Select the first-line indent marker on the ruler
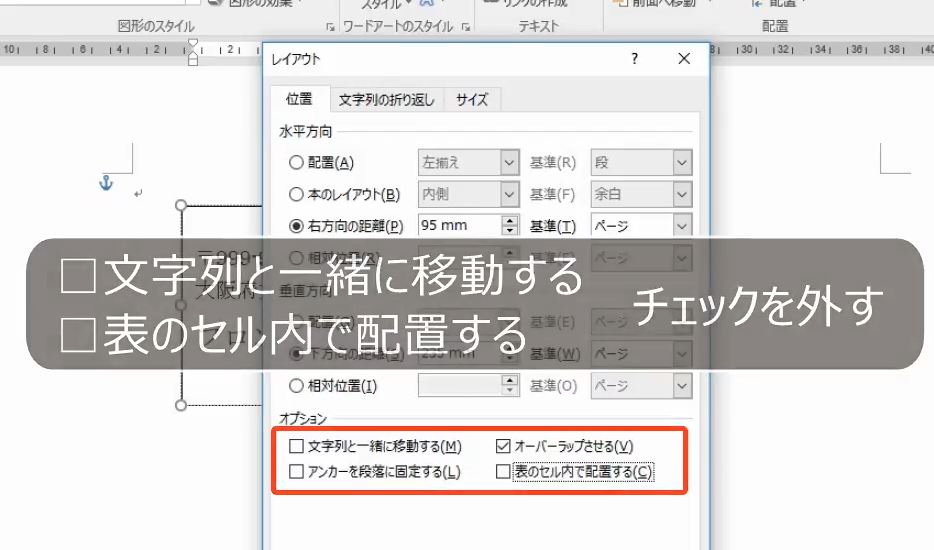The width and height of the screenshot is (934, 550). coord(192,44)
